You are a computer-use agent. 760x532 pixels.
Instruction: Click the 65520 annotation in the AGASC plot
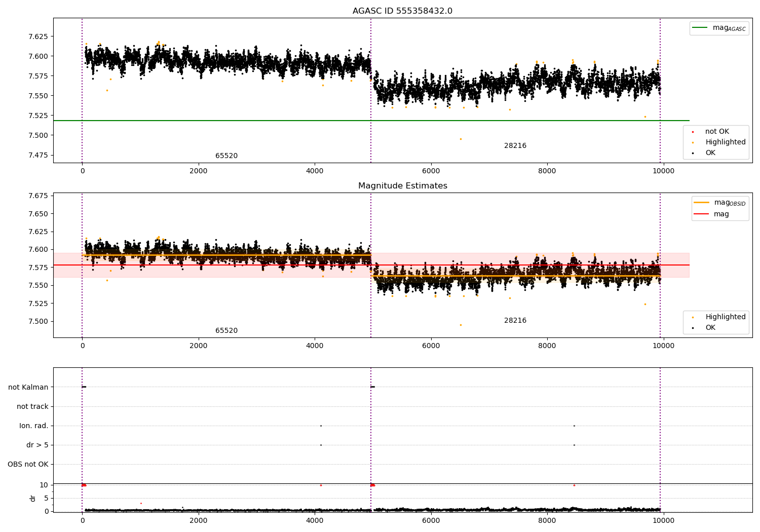pyautogui.click(x=226, y=156)
